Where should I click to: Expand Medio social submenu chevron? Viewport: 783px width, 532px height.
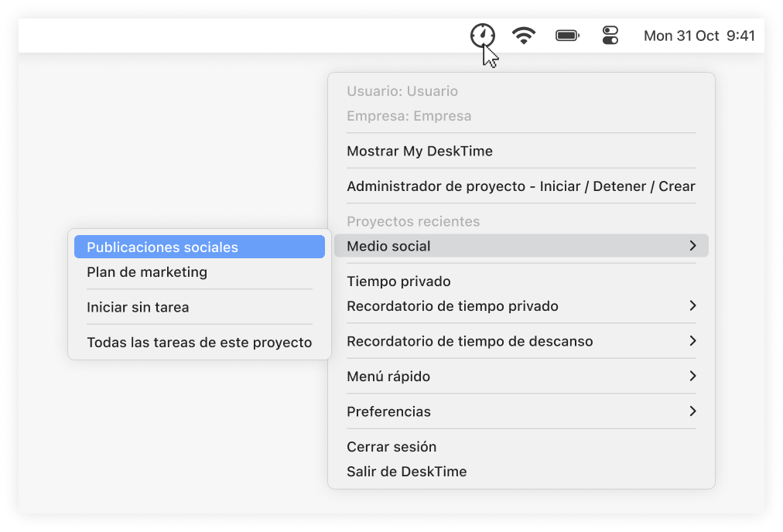(692, 246)
